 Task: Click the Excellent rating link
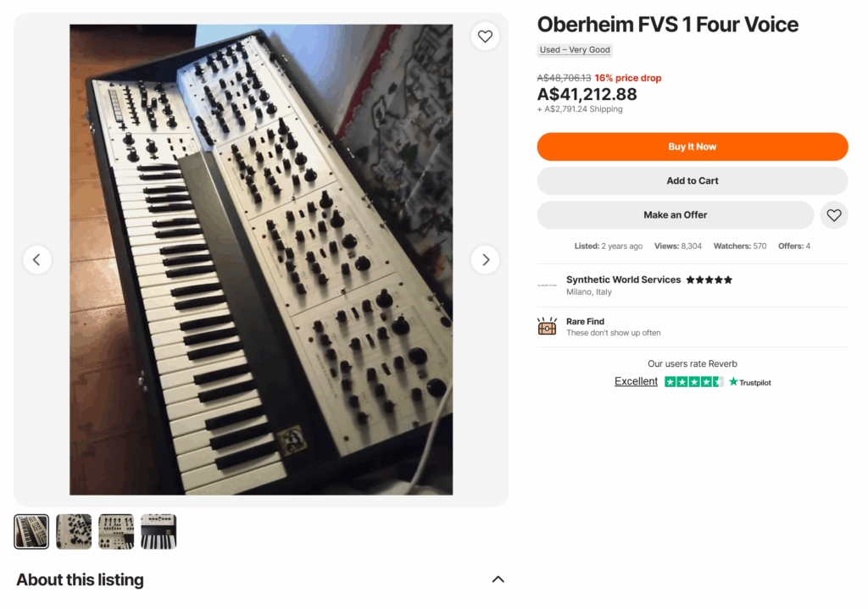(636, 382)
